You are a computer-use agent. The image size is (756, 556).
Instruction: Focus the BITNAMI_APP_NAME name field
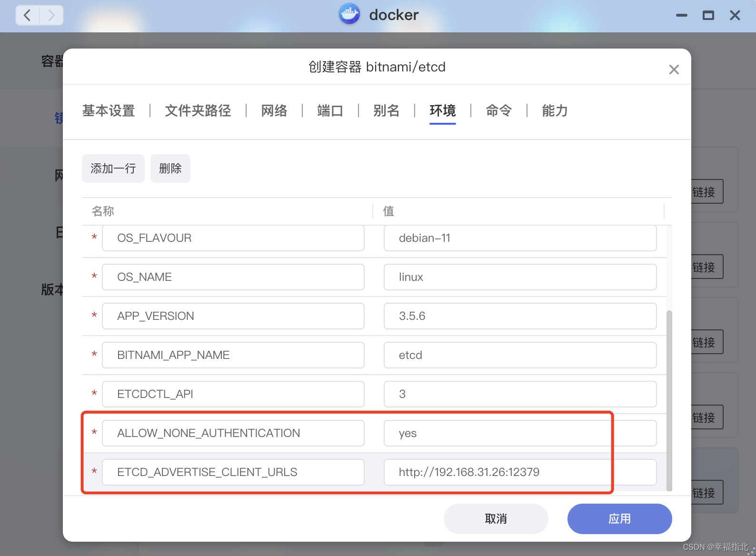233,355
